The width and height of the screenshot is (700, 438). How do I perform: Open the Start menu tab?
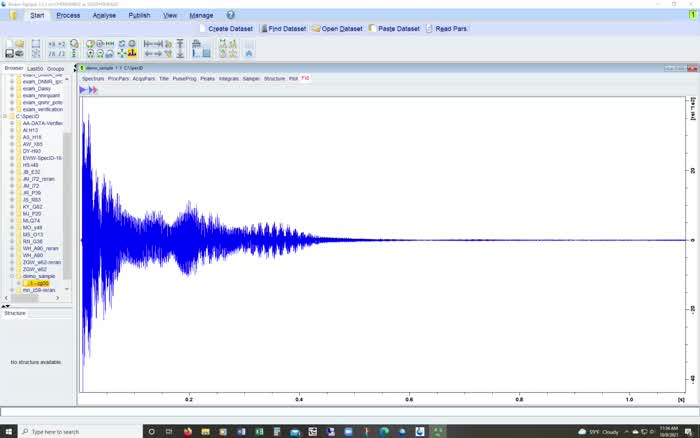coord(37,15)
